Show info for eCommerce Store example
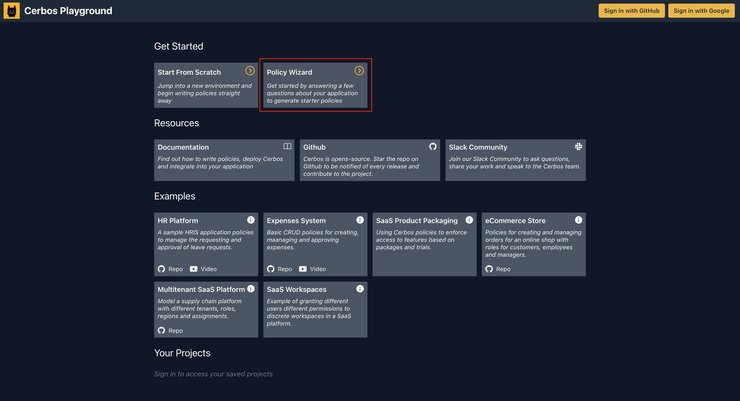740x401 pixels. coord(578,220)
